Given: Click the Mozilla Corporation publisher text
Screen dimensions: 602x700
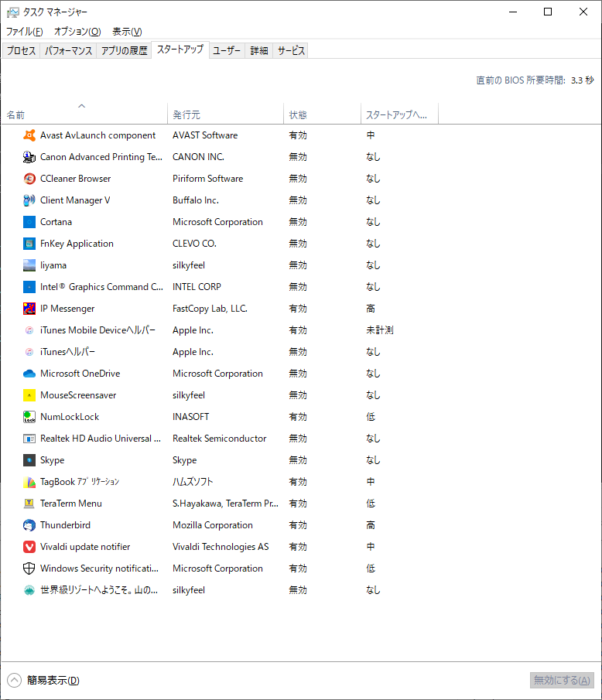Looking at the screenshot, I should click(x=213, y=525).
